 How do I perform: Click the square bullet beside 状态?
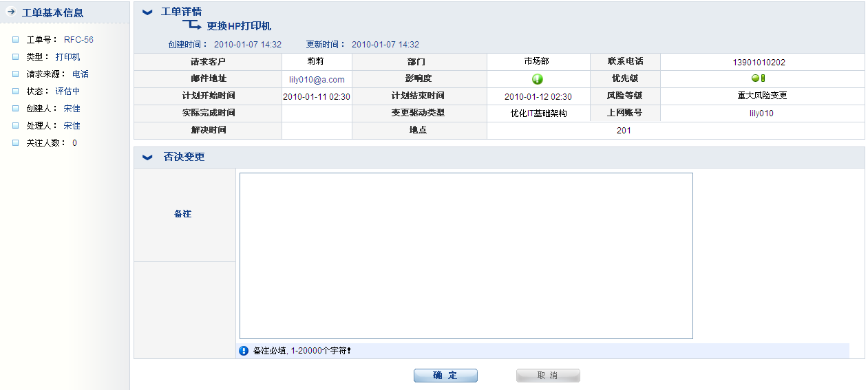16,91
